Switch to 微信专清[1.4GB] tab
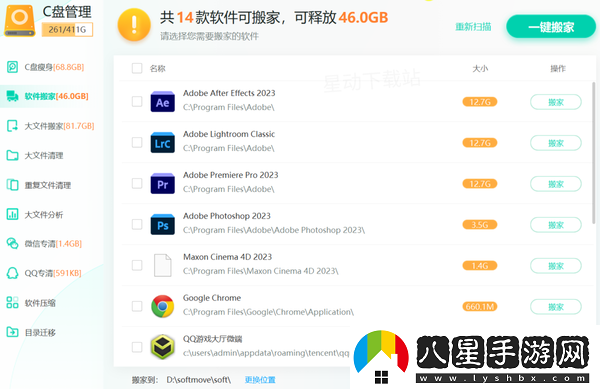Image resolution: width=600 pixels, height=389 pixels. [x=53, y=244]
